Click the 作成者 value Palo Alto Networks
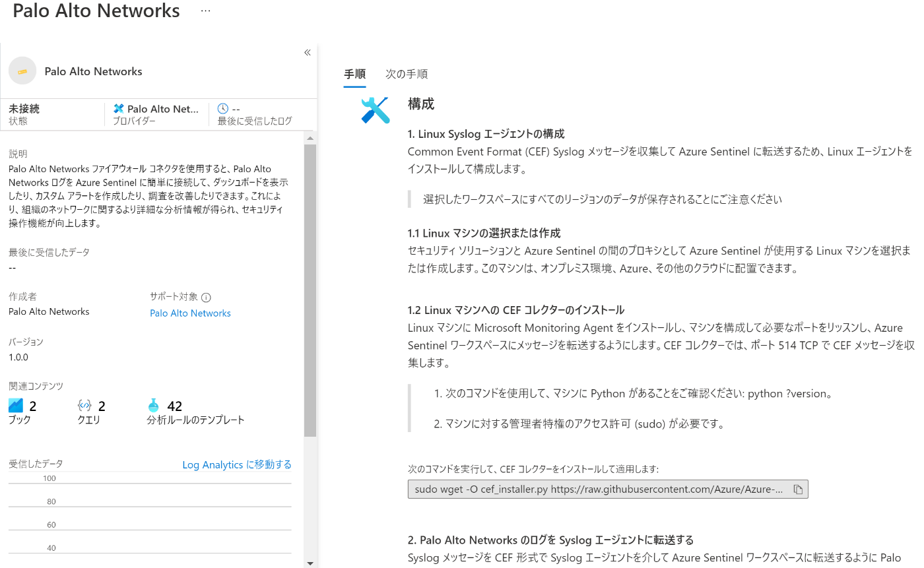Screen dimensions: 924x568 (x=49, y=311)
